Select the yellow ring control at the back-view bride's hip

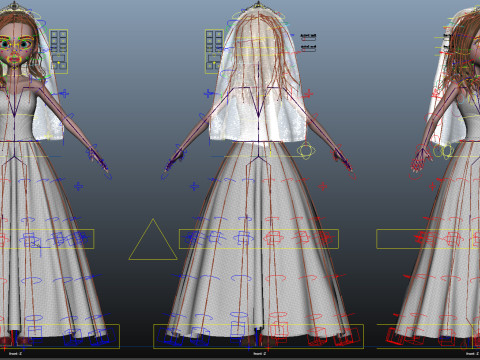tap(306, 150)
